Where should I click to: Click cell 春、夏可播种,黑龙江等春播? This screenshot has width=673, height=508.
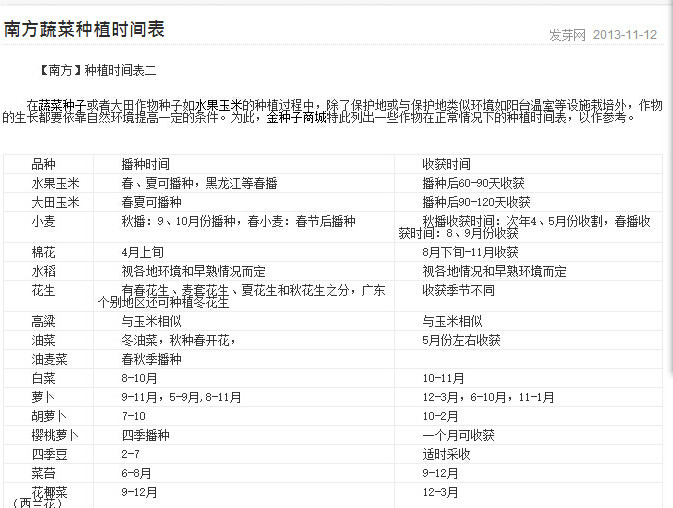[199, 183]
